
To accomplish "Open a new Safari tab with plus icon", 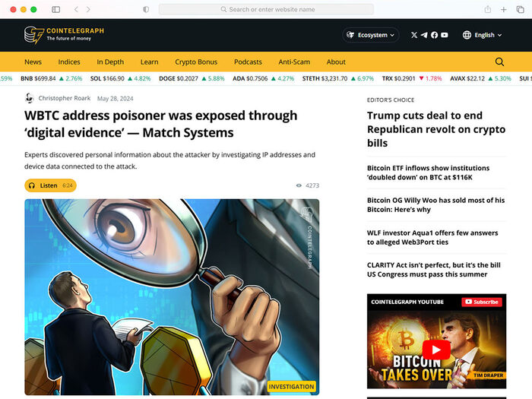I will click(503, 9).
